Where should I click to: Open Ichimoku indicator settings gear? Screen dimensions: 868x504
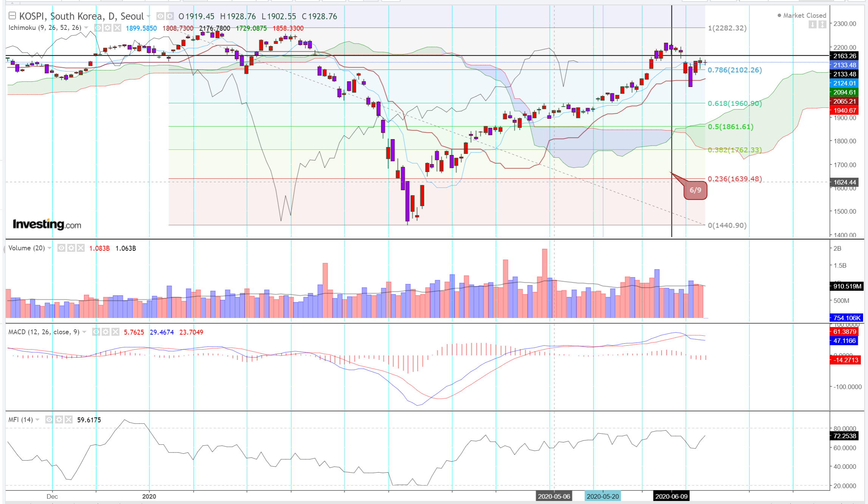point(108,28)
